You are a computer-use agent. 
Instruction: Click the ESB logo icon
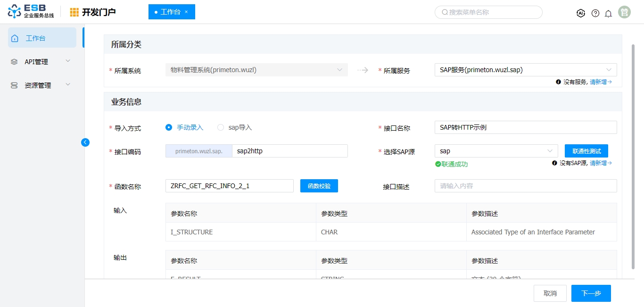pos(15,12)
